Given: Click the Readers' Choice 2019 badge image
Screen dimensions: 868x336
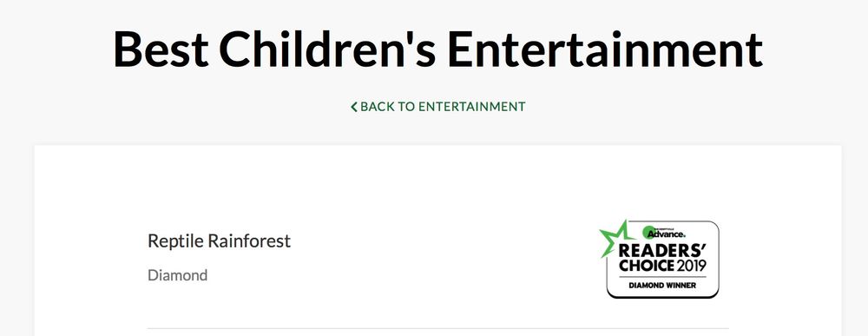Looking at the screenshot, I should click(x=659, y=259).
